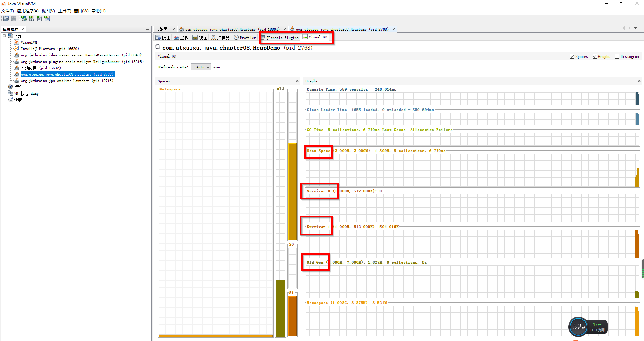
Task: Open the 应用程序(A) menu
Action: 28,11
